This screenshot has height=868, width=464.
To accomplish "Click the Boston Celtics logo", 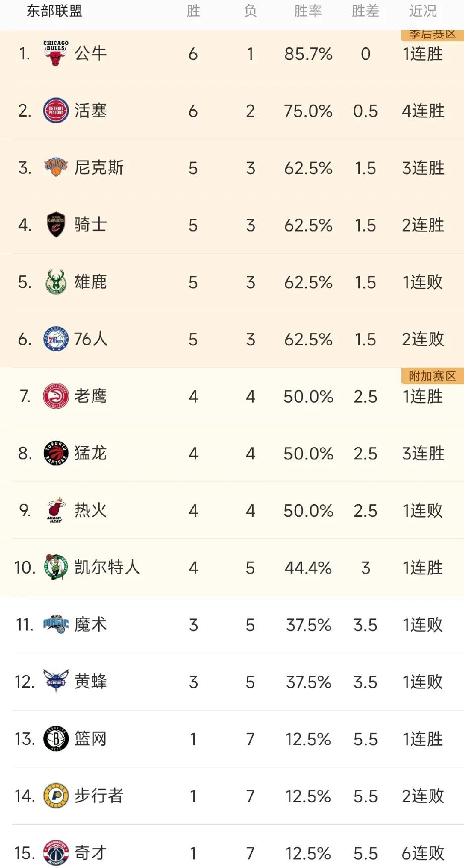I will coord(56,567).
